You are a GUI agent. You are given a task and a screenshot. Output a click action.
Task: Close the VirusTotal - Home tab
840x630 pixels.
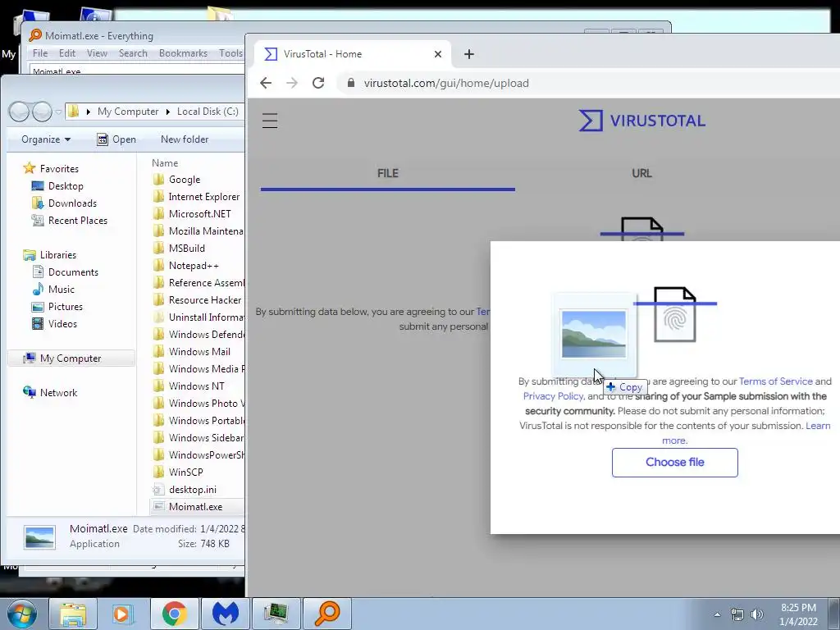coord(438,54)
